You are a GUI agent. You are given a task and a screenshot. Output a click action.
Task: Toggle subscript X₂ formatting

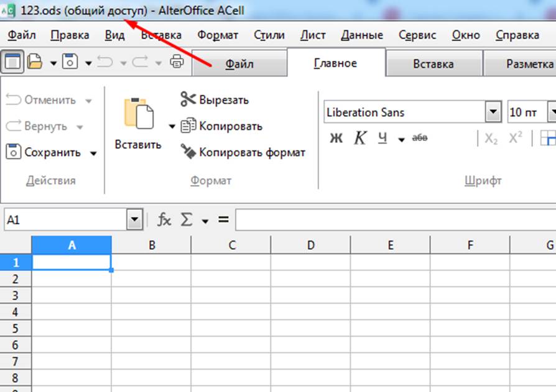[x=491, y=139]
